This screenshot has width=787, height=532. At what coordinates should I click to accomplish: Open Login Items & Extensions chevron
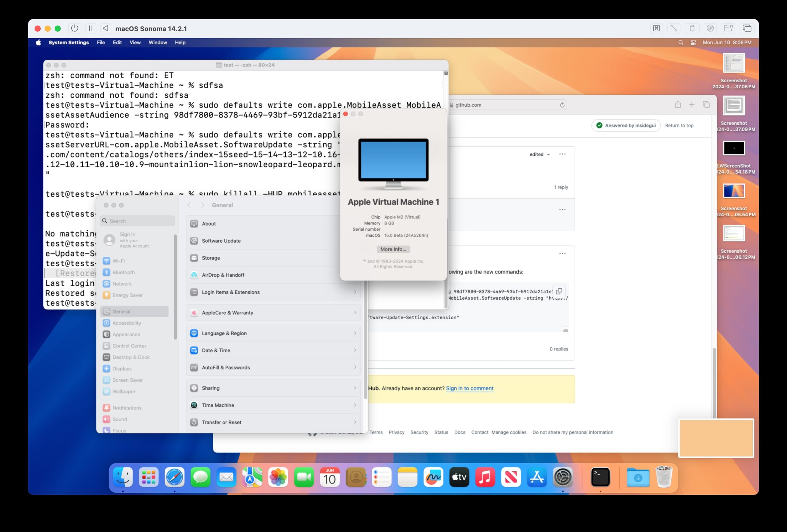click(x=355, y=292)
